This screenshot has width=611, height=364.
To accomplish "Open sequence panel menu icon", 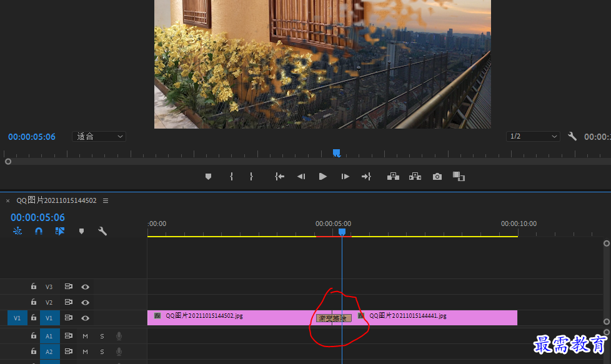I will (106, 200).
